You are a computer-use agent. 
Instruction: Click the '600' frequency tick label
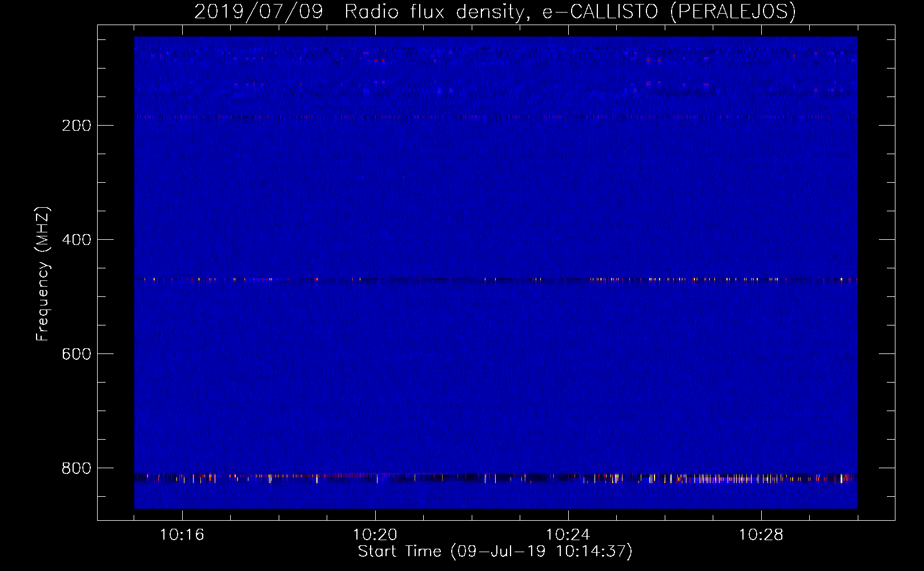click(77, 354)
